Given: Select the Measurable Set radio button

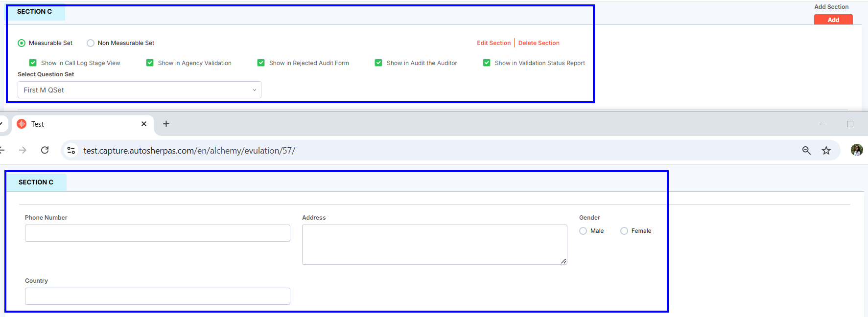Looking at the screenshot, I should coord(22,43).
